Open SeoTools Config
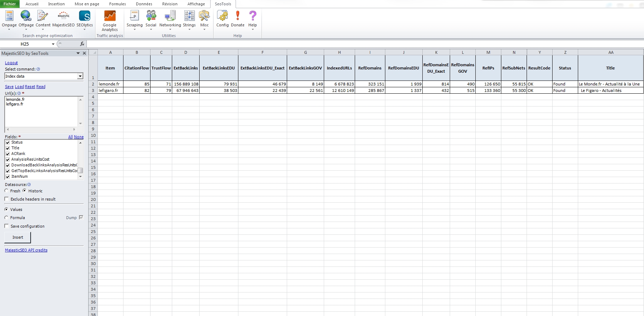The width and height of the screenshot is (644, 316). pyautogui.click(x=223, y=19)
